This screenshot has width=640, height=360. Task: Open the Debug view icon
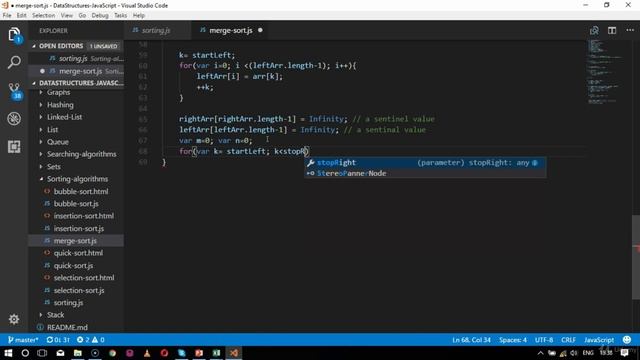tap(14, 119)
